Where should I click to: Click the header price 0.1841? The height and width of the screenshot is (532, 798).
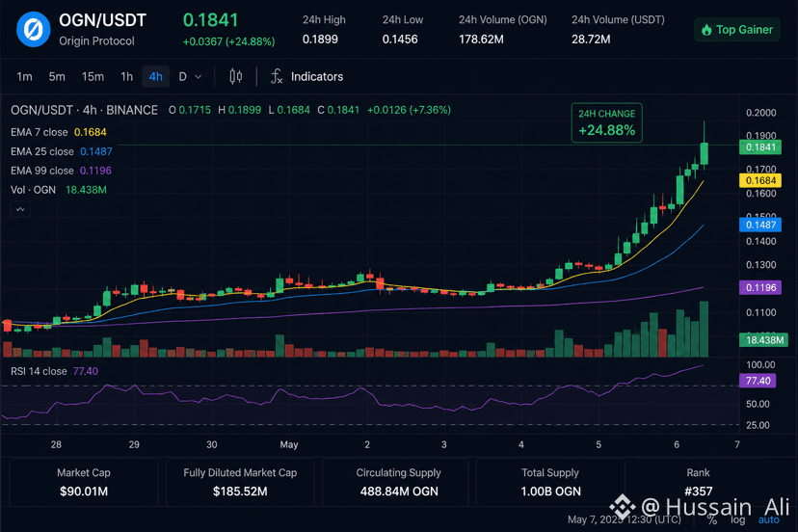211,20
